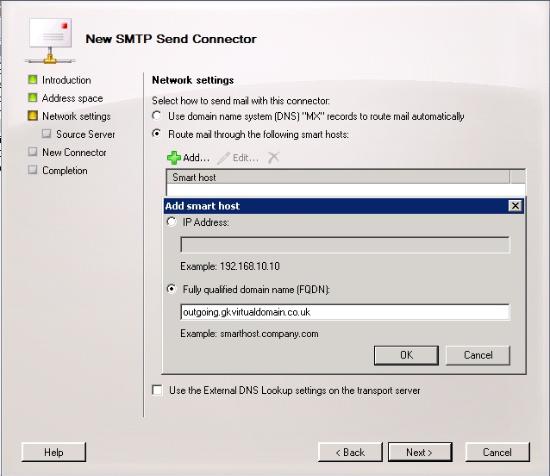Click the Smart host column header
This screenshot has width=550, height=476.
[337, 177]
